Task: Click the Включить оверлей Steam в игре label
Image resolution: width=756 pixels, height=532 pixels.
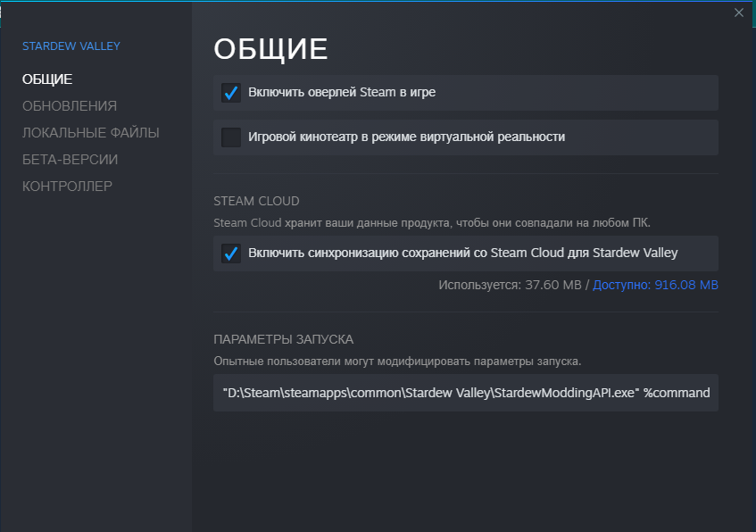Action: pos(342,92)
